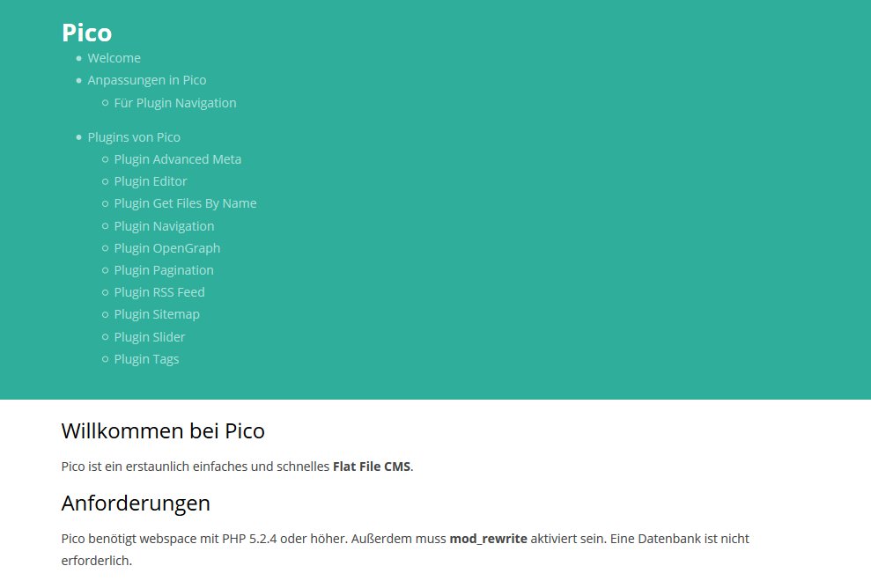Open the Plugin RSS Feed link
871x588 pixels.
pyautogui.click(x=159, y=292)
